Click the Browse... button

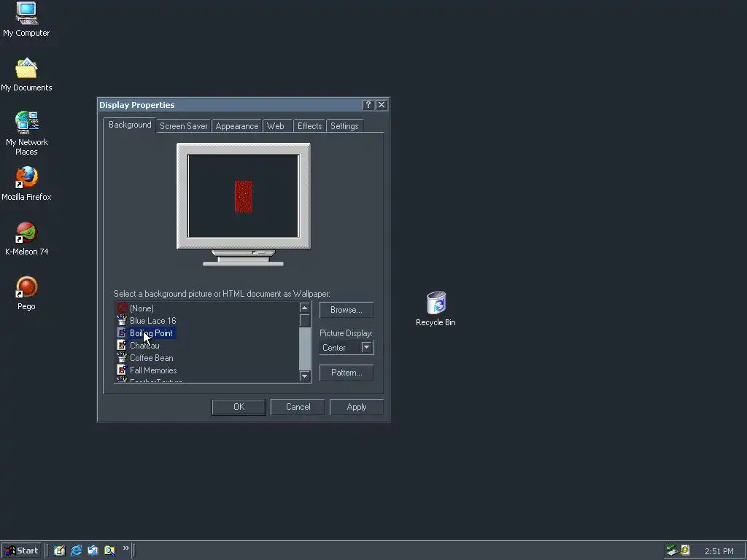click(347, 310)
